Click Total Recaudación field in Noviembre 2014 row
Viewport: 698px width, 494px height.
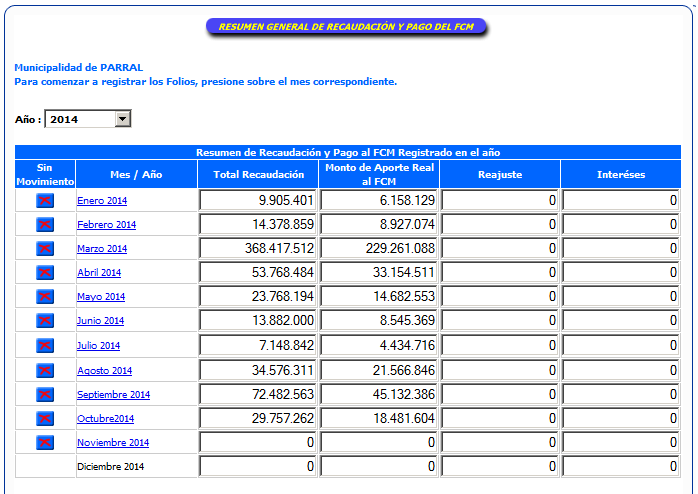point(258,443)
